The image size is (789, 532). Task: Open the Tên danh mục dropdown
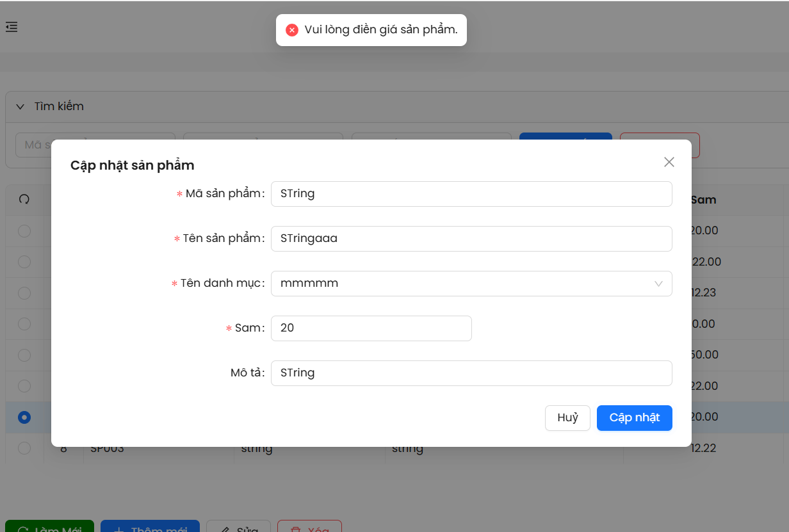(x=461, y=284)
